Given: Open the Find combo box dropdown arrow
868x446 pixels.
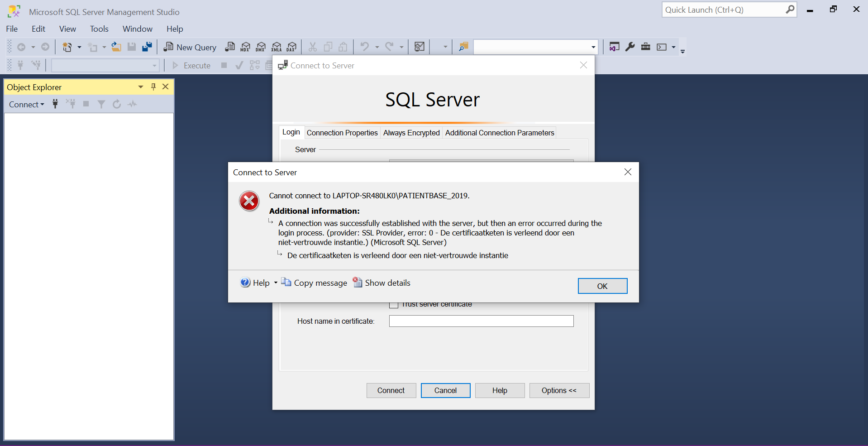Looking at the screenshot, I should (x=593, y=47).
